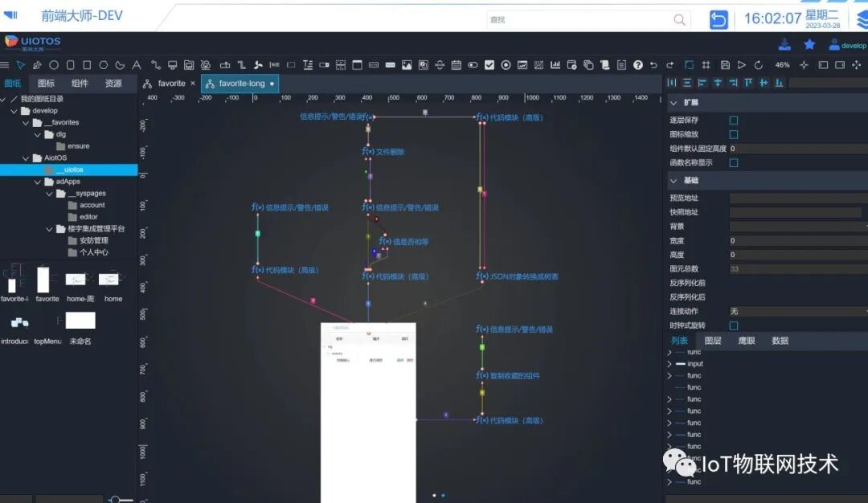Toggle the 逐层保存 checkbox
The image size is (868, 503).
[734, 120]
